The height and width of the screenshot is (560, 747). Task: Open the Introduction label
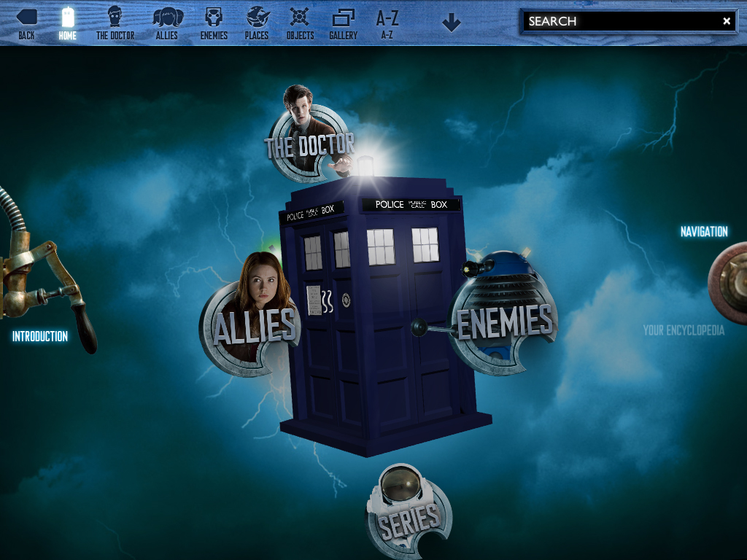point(40,337)
